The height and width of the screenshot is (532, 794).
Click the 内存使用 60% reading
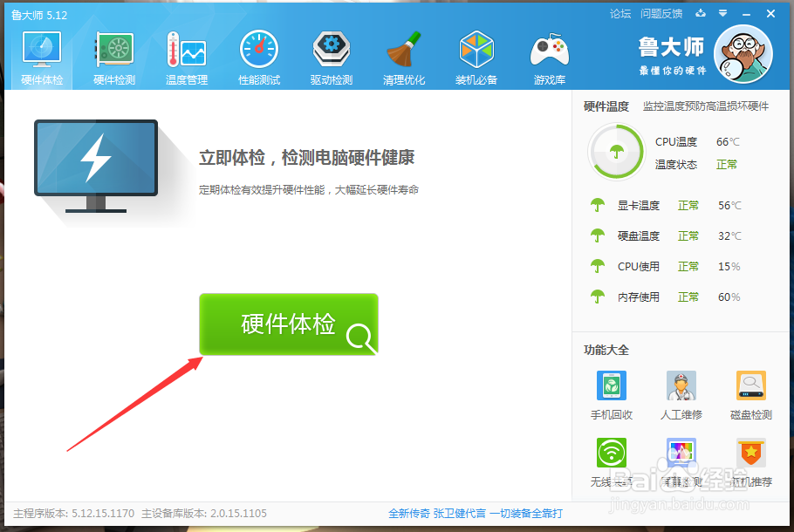click(x=729, y=297)
